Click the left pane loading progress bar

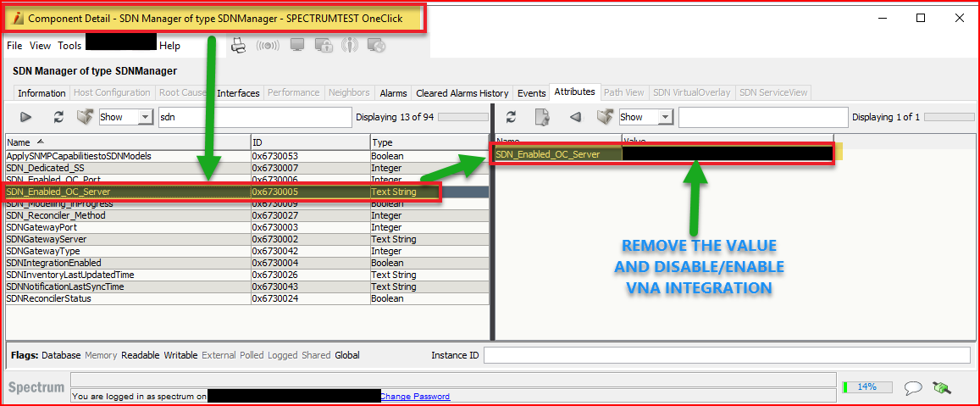(463, 117)
